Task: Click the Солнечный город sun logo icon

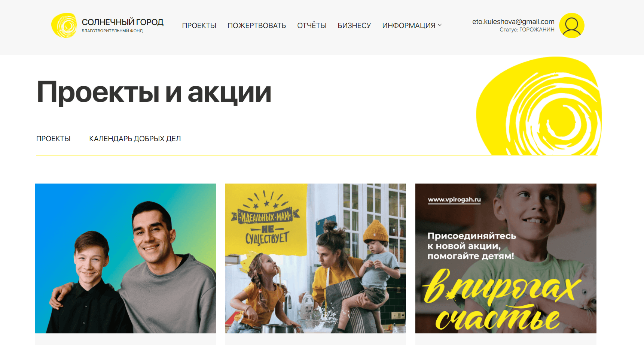Action: (64, 25)
